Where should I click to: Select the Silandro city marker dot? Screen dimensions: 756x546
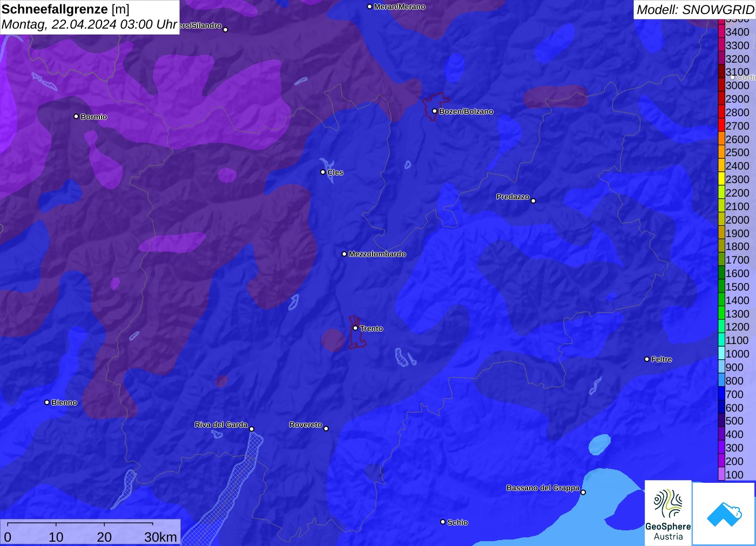pyautogui.click(x=226, y=30)
